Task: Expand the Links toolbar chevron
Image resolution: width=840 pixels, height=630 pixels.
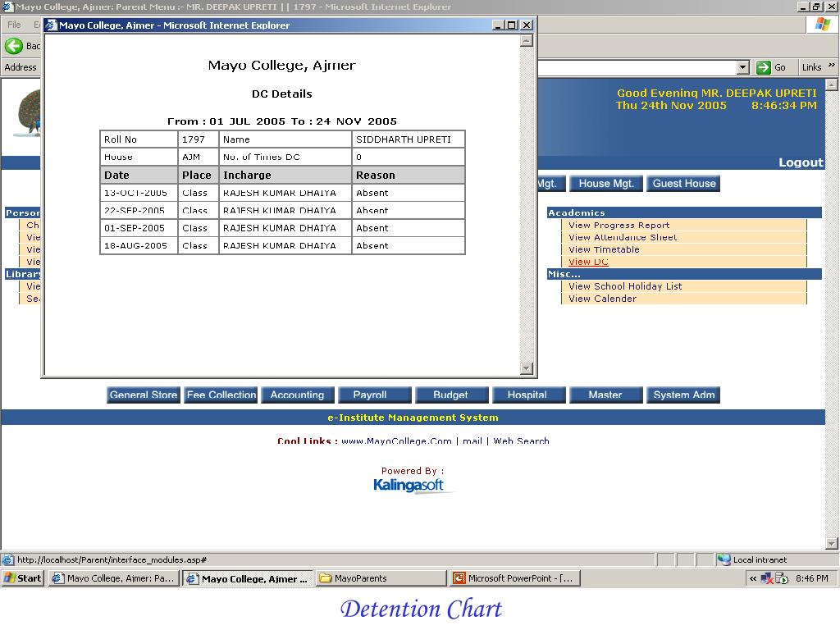Action: click(830, 66)
